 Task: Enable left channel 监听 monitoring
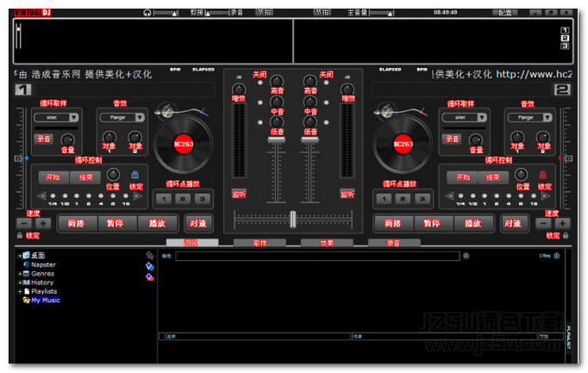point(239,194)
